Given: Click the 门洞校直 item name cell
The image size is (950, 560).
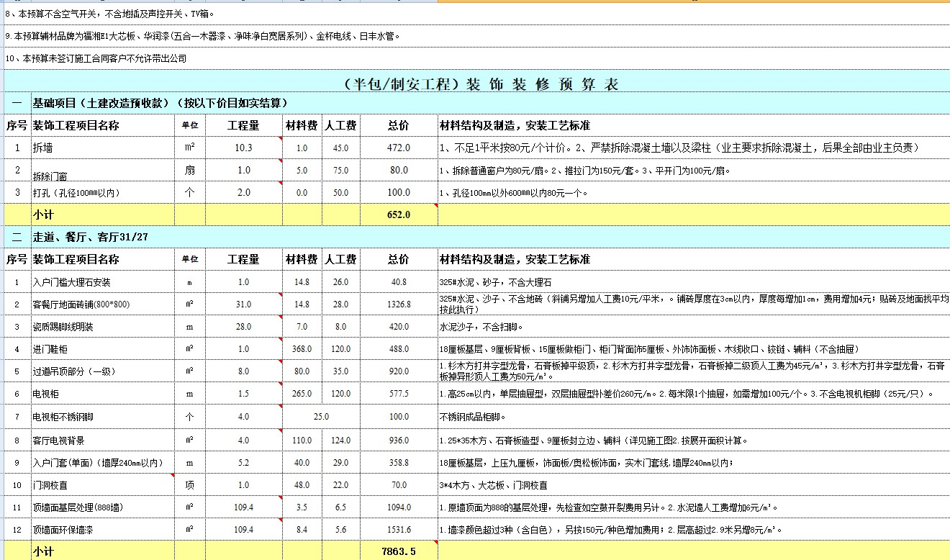Looking at the screenshot, I should pyautogui.click(x=103, y=485).
